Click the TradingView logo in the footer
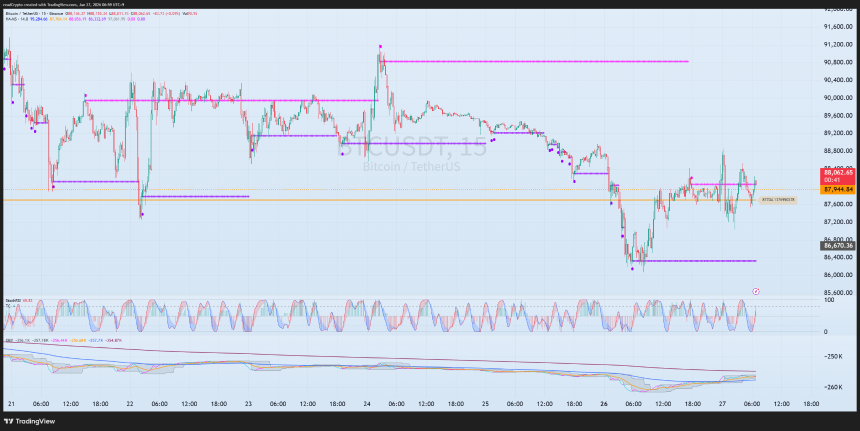 click(x=29, y=421)
